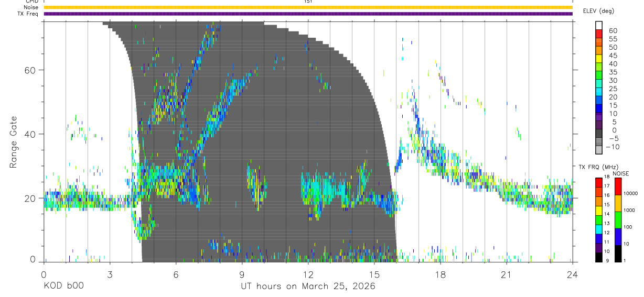This screenshot has width=644, height=297.
Task: Click x-axis tick label '21'
Action: 506,274
